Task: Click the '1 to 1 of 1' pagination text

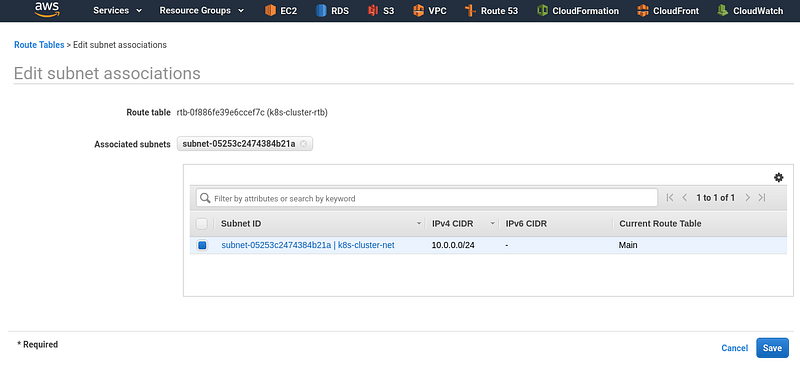Action: [716, 198]
